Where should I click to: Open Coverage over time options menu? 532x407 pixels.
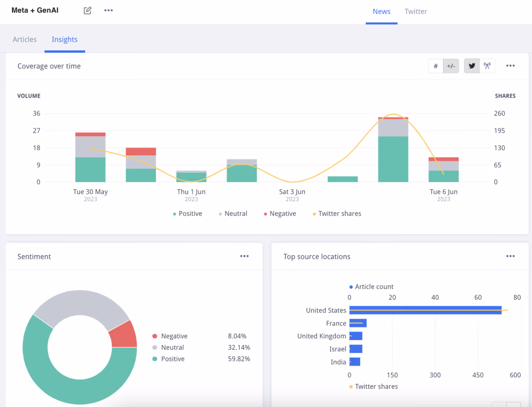(x=510, y=66)
